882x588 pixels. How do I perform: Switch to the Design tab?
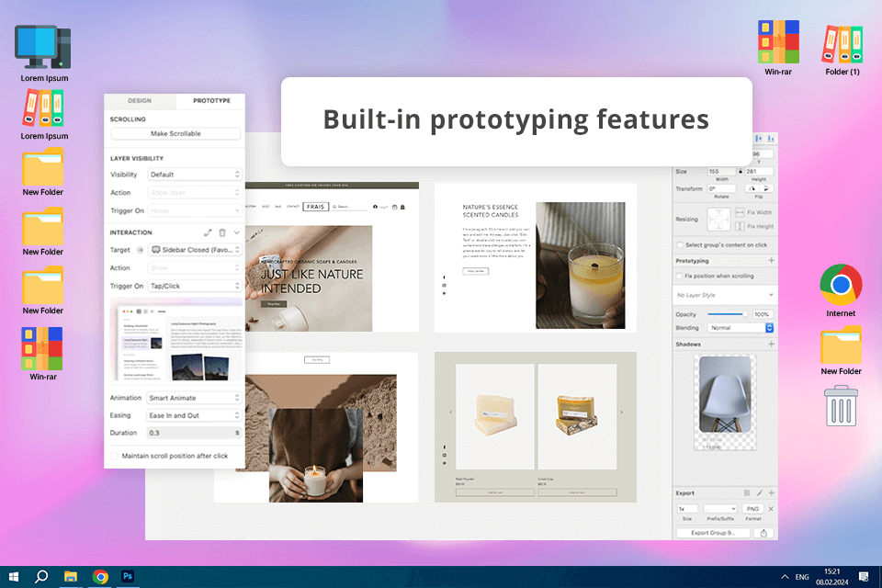140,101
